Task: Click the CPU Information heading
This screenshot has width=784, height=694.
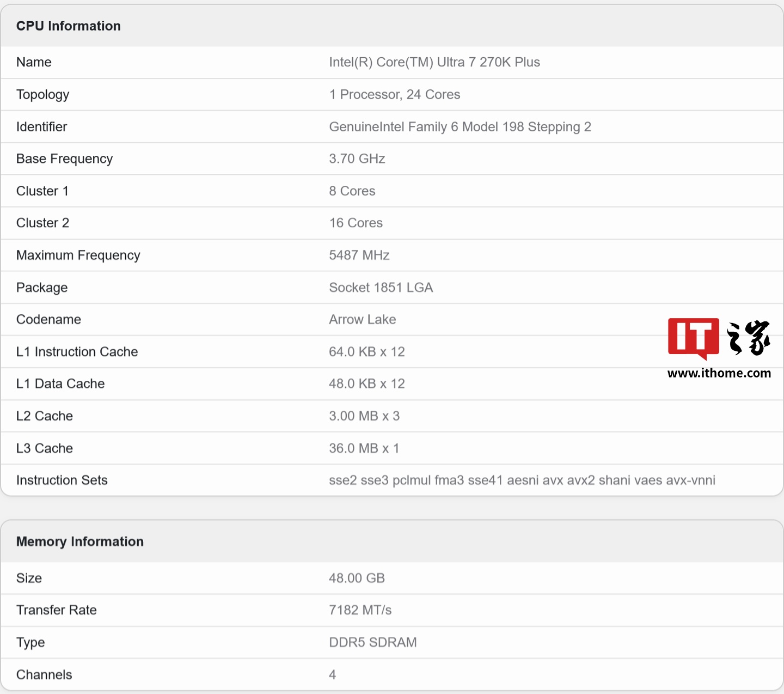Action: [69, 26]
